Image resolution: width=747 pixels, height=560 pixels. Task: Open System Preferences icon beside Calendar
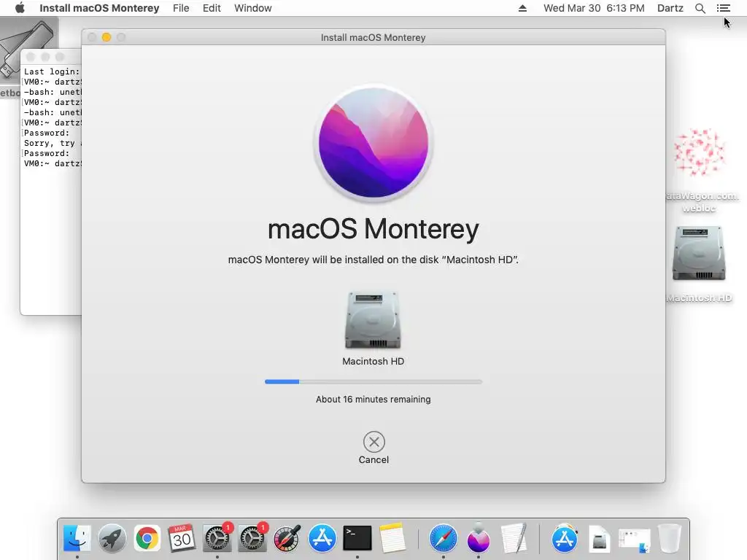pos(217,539)
